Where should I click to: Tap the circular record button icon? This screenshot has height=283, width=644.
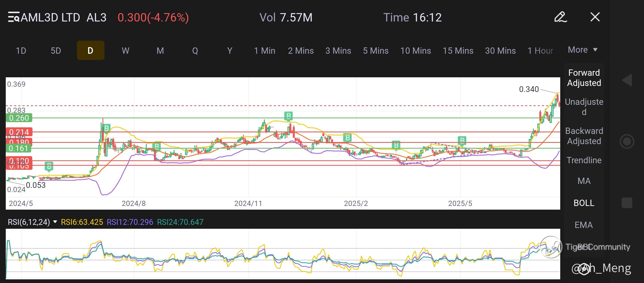pos(627,141)
